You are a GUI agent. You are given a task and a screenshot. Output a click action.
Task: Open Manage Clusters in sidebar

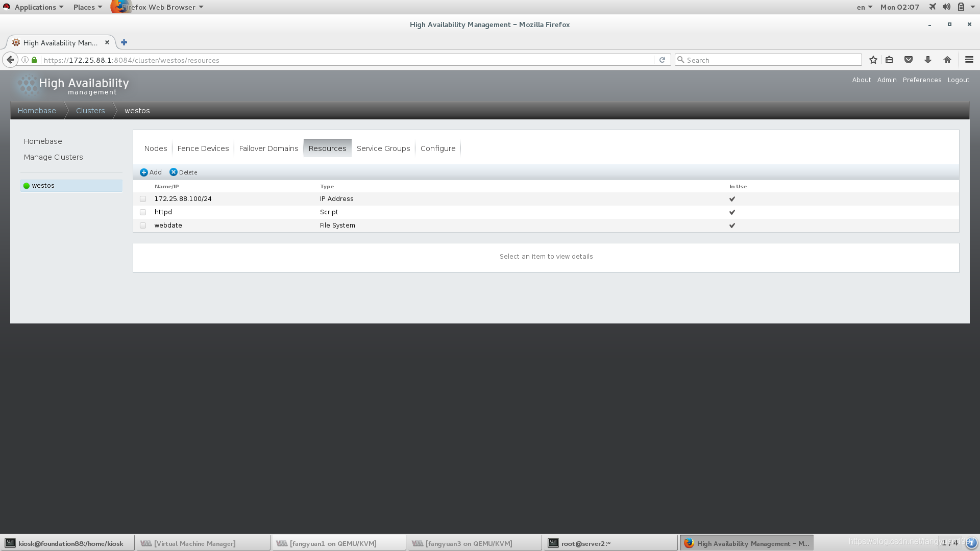[x=53, y=157]
